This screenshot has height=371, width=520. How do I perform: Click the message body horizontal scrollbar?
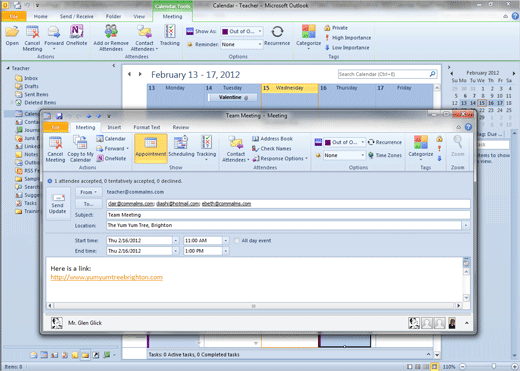pos(254,306)
